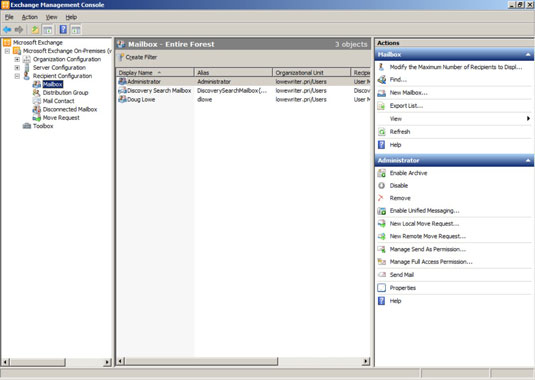The height and width of the screenshot is (380, 535).
Task: Select the Doug Lowe mailbox row
Action: (x=243, y=100)
